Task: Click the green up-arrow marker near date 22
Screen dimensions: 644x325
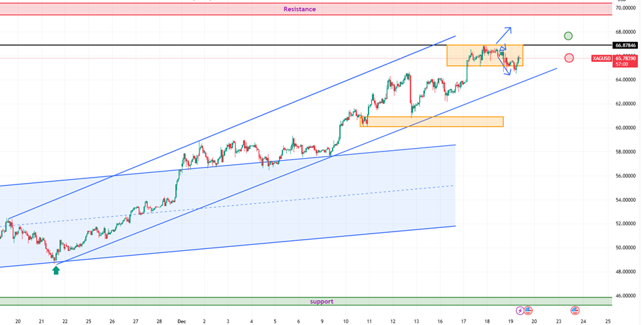Action: coord(56,270)
